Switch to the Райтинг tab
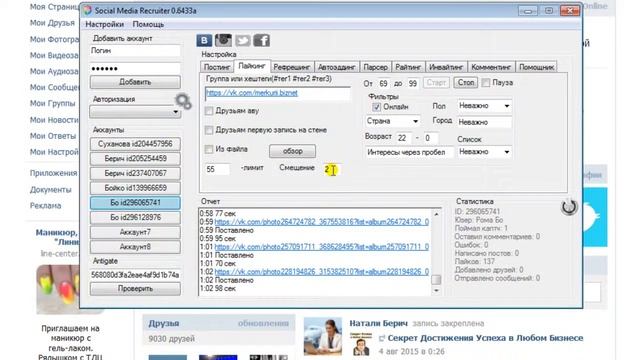640x360 pixels. tap(408, 67)
